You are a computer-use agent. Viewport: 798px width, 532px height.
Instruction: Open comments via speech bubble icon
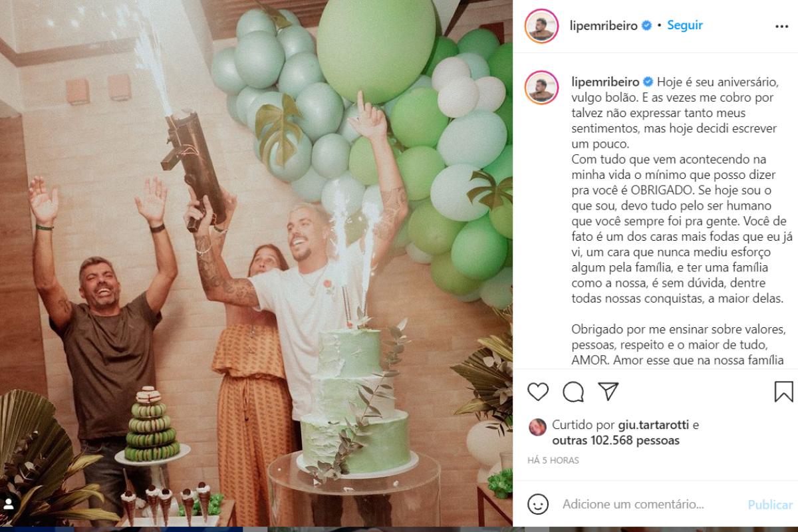click(x=573, y=391)
